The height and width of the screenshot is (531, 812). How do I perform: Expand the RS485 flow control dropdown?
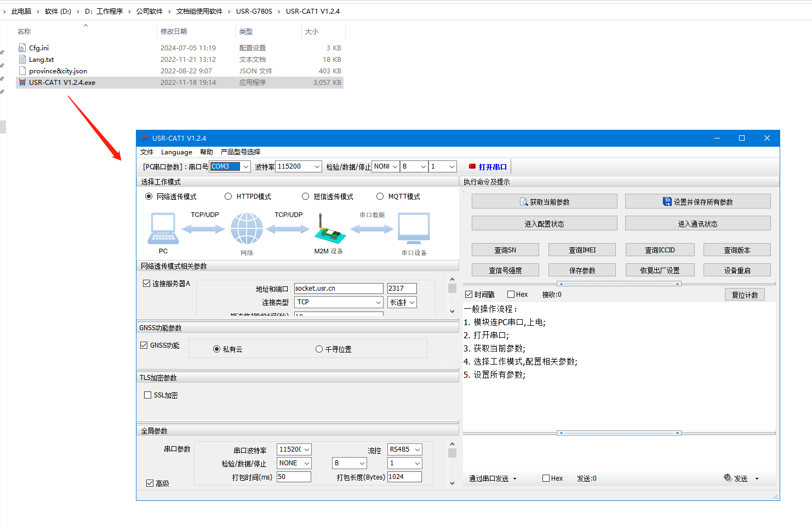[x=417, y=449]
